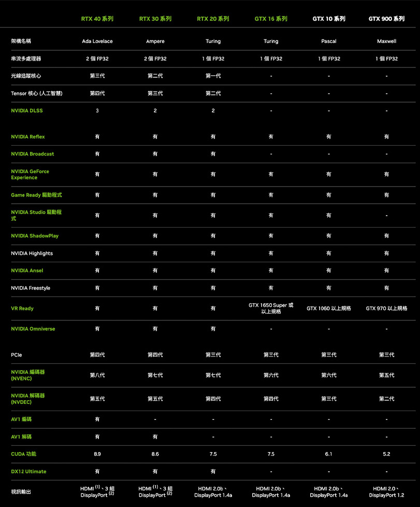The width and height of the screenshot is (420, 507).
Task: Open the NVIDIA Studio 驅動程式 link
Action: [36, 215]
